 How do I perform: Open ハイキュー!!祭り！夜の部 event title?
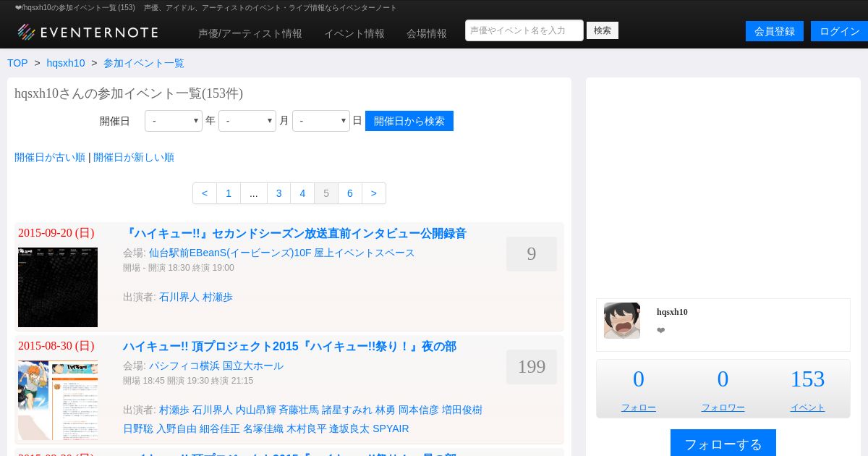tap(289, 346)
